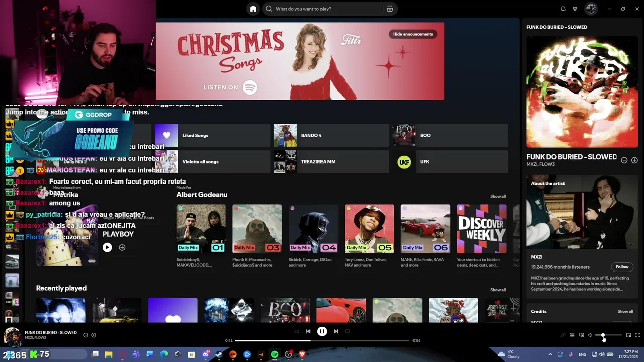Adjust the volume slider
Viewport: 644px width, 362px height.
pyautogui.click(x=608, y=335)
